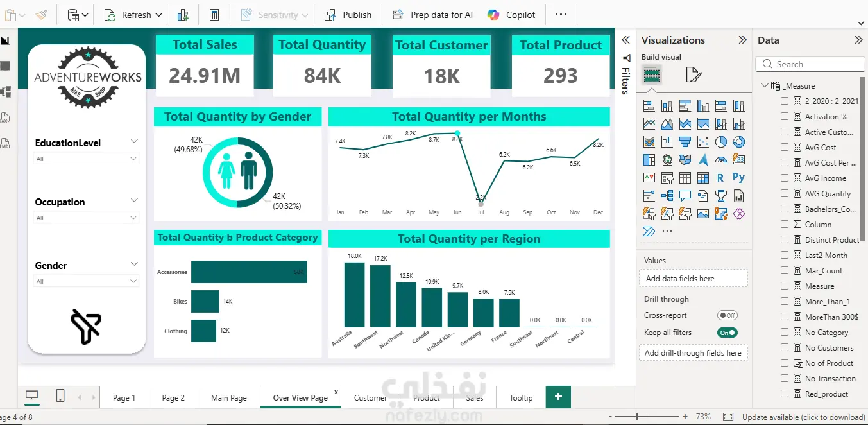Check the Last2 Month measure box
The width and height of the screenshot is (868, 425).
785,255
